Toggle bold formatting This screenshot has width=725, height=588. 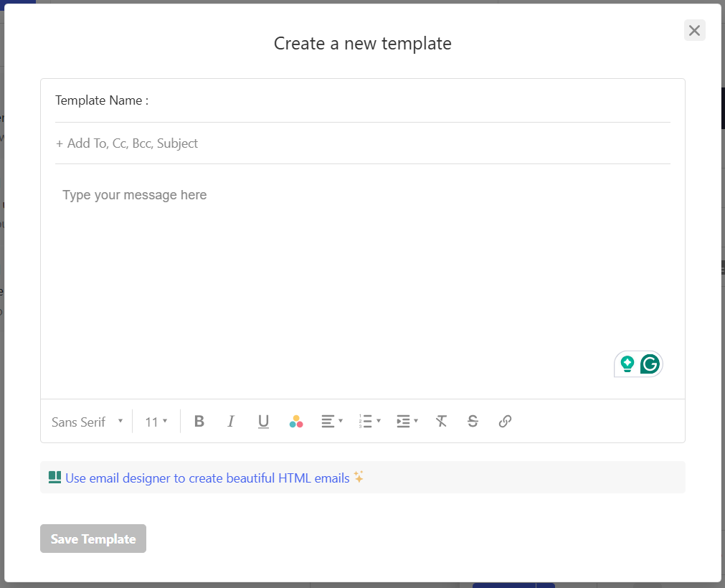point(199,421)
